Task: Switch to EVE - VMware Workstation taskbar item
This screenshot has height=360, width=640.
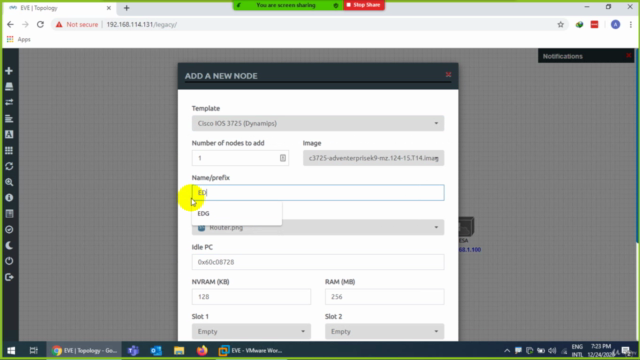Action: tap(251, 350)
